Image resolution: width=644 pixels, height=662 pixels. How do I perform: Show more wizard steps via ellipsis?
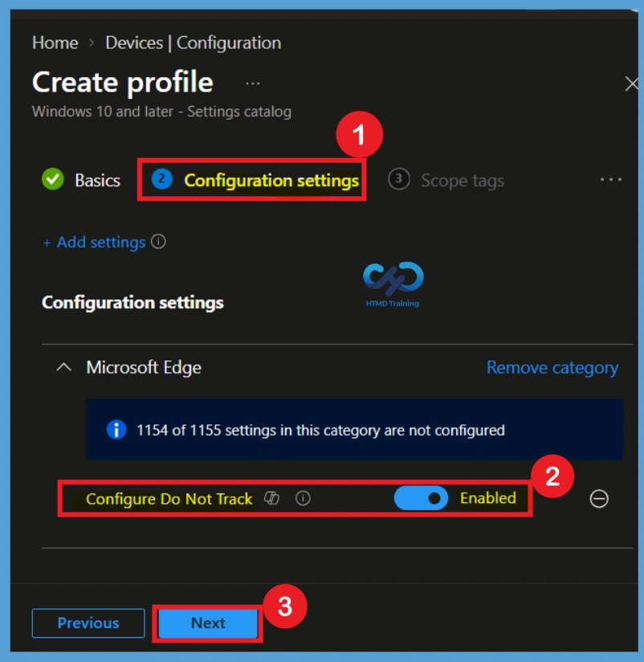611,180
